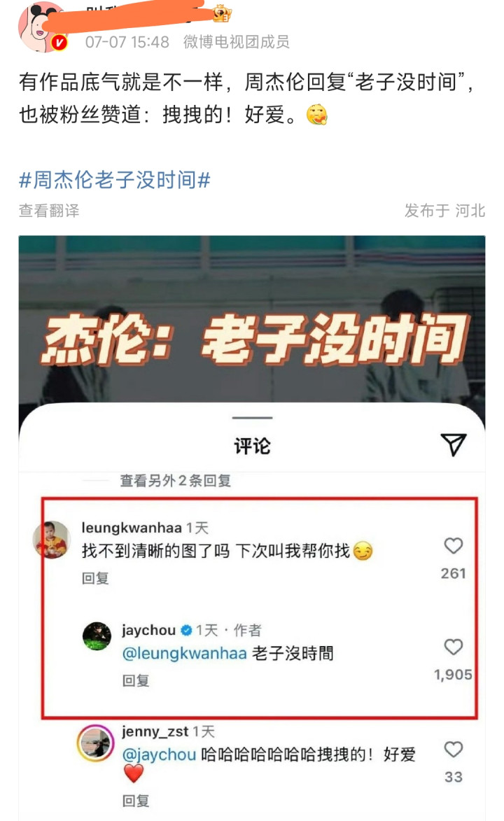Tap the tiger badge icon next to username
The height and width of the screenshot is (821, 504).
(222, 13)
